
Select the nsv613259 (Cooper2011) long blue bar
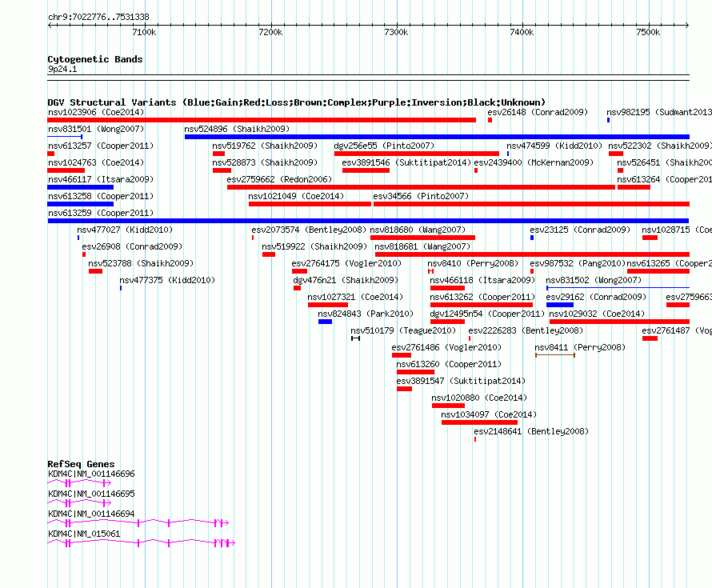pyautogui.click(x=368, y=221)
